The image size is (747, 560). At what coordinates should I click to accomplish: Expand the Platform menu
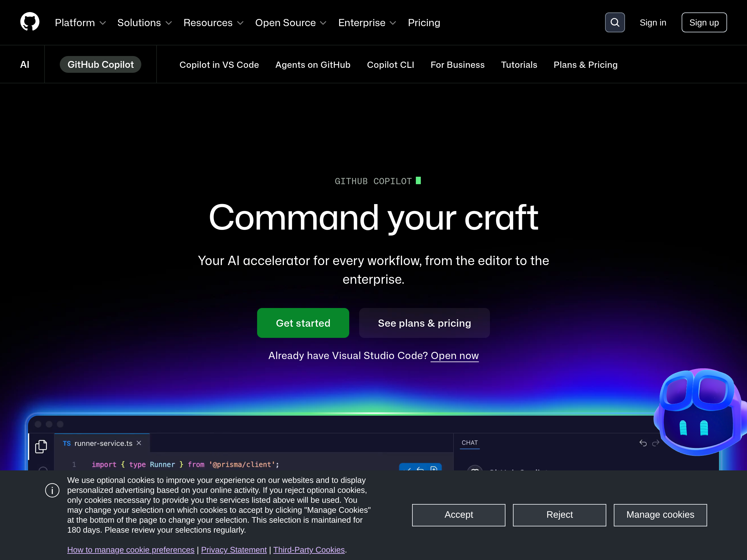[x=80, y=23]
